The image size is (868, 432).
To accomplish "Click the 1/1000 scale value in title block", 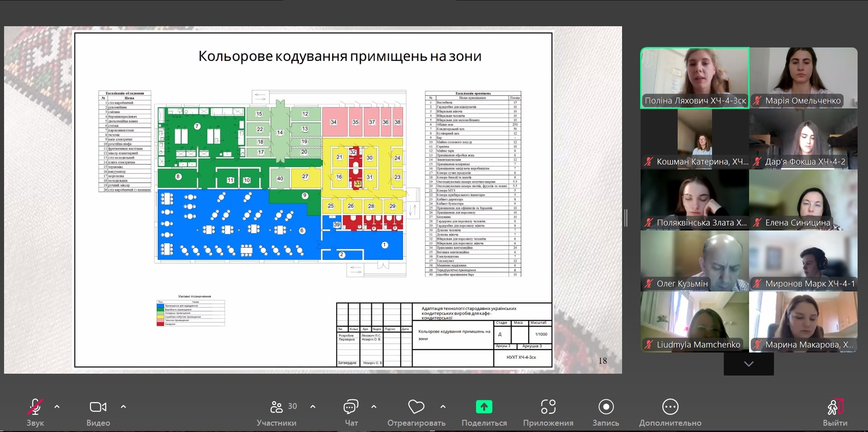I will coord(541,334).
